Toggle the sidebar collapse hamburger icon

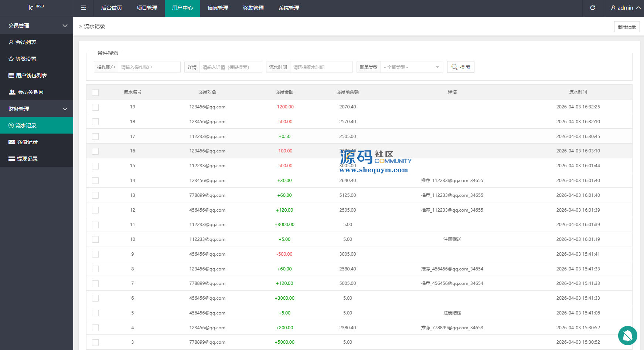(84, 8)
